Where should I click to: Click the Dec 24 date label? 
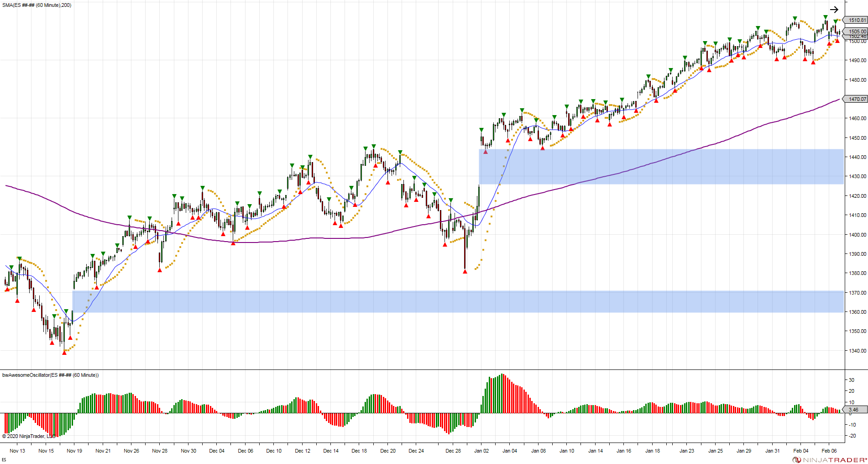point(416,451)
